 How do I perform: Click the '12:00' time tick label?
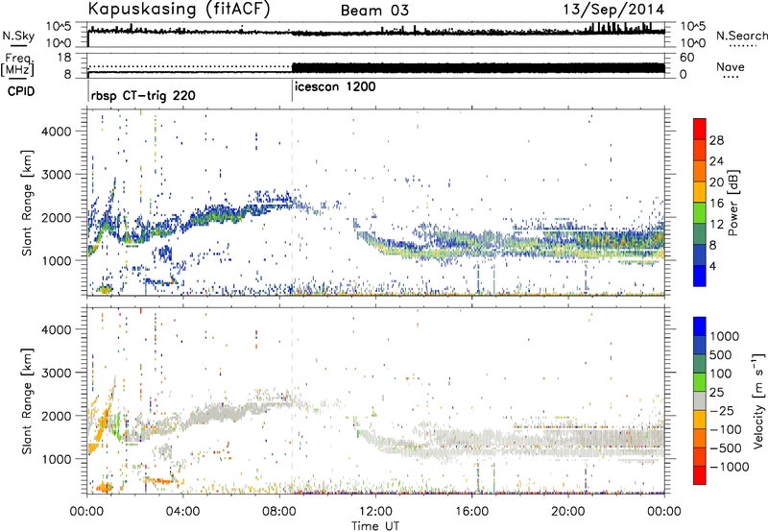click(375, 512)
